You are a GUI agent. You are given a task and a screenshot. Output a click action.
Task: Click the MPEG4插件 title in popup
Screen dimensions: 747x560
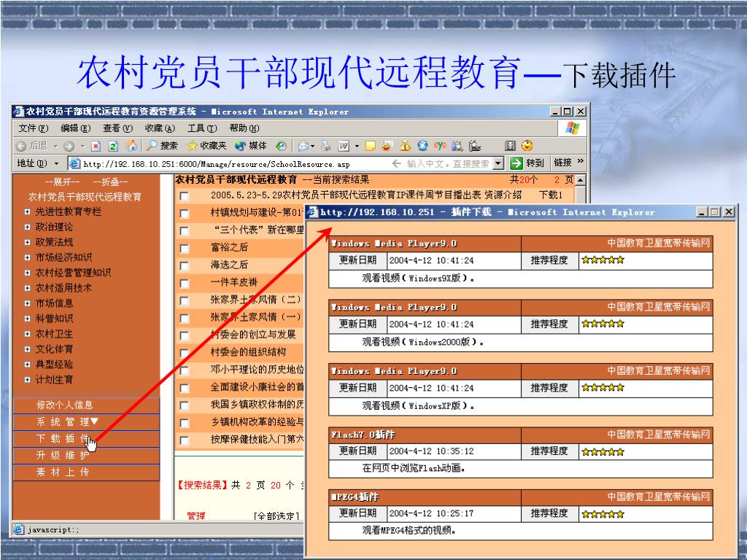coord(355,497)
